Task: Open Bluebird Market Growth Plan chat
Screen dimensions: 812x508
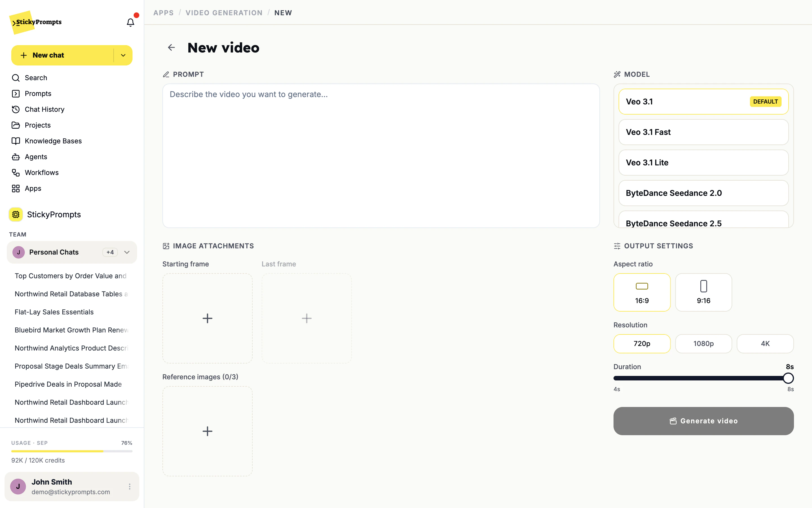Action: [71, 330]
